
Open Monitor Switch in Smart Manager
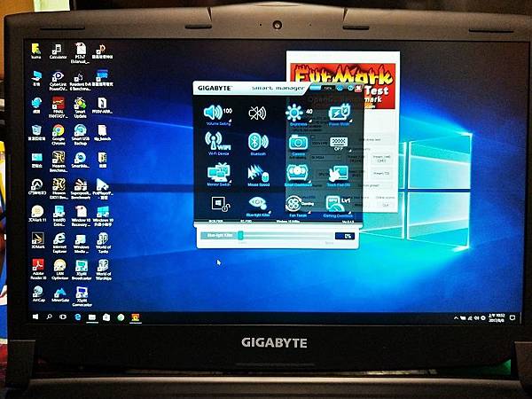pyautogui.click(x=219, y=175)
